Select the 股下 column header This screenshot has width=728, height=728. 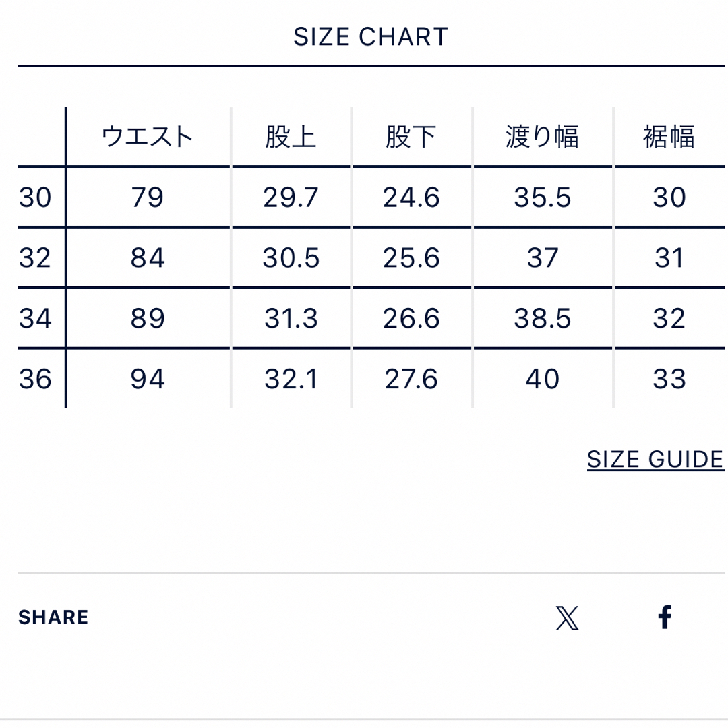click(x=411, y=136)
